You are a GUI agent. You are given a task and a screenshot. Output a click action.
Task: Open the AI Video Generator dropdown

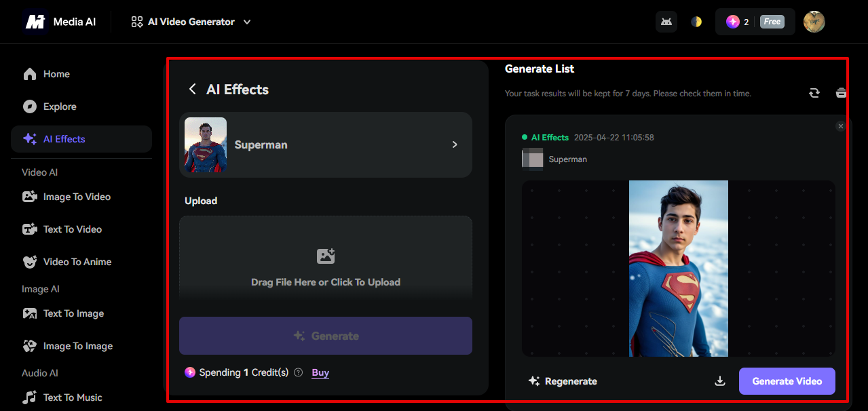(191, 22)
